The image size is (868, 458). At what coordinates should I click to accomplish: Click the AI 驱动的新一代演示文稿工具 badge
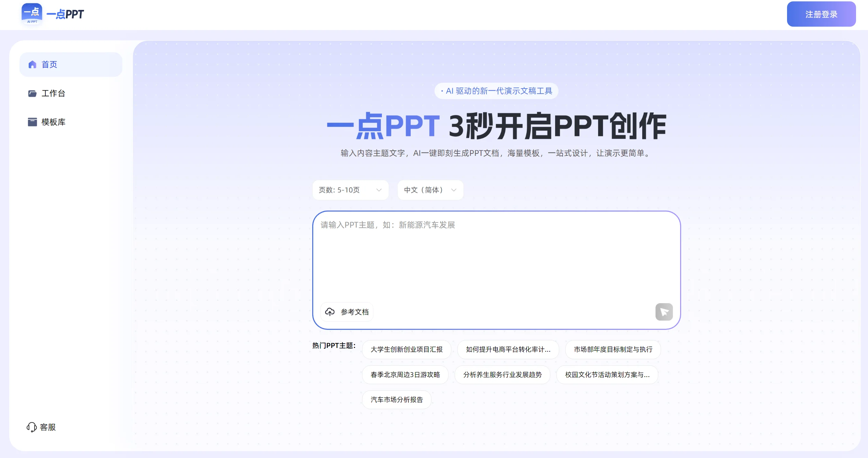[x=496, y=91]
